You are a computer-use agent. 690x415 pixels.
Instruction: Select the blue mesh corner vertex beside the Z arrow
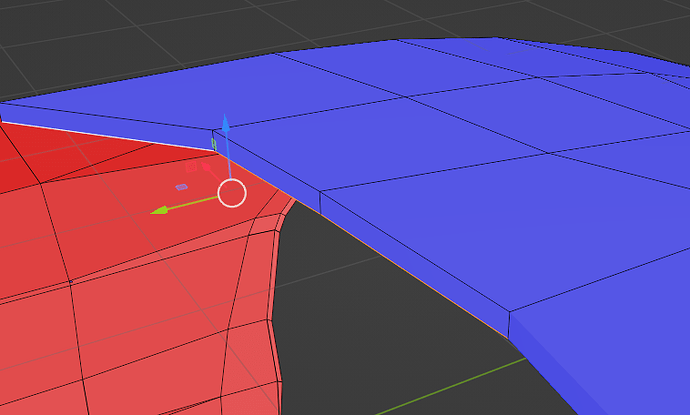tap(214, 130)
